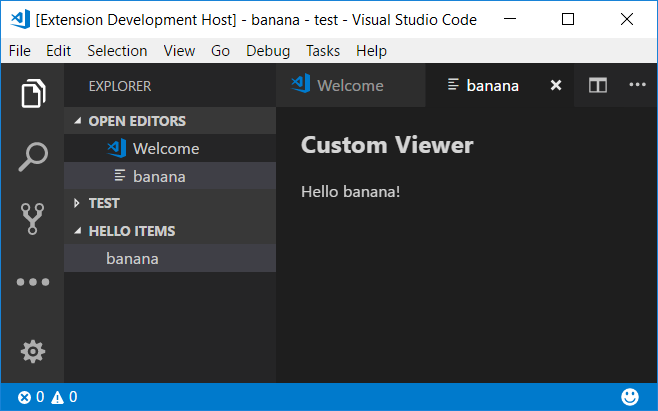Viewport: 658px width, 411px height.
Task: Open the Source Control branch icon
Action: click(x=32, y=219)
